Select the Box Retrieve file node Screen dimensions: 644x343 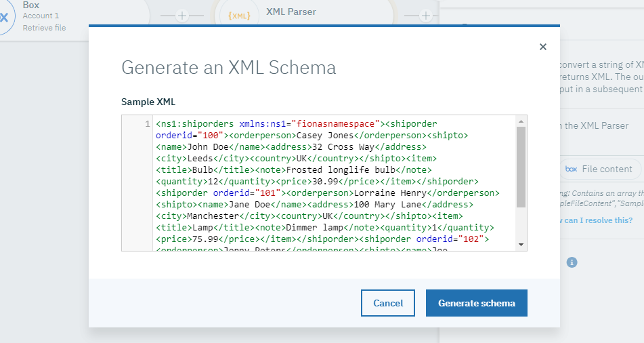pyautogui.click(x=45, y=28)
